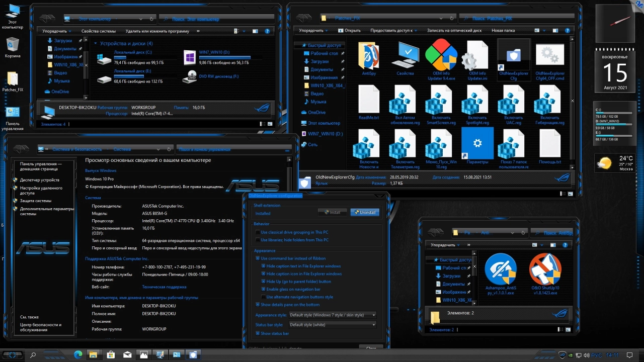Viewport: 644px width, 362px height.
Task: Open Диспетчер устройств in control panel
Action: coord(40,180)
